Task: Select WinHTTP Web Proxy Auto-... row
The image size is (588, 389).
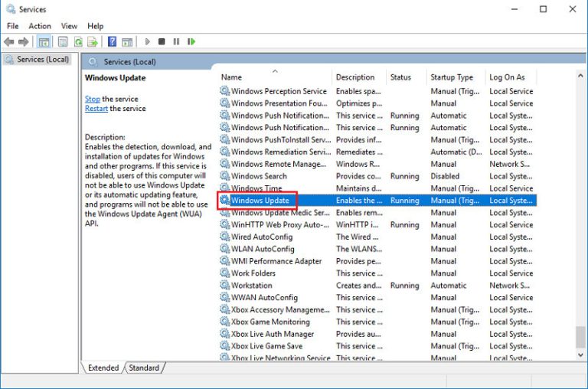Action: 377,224
